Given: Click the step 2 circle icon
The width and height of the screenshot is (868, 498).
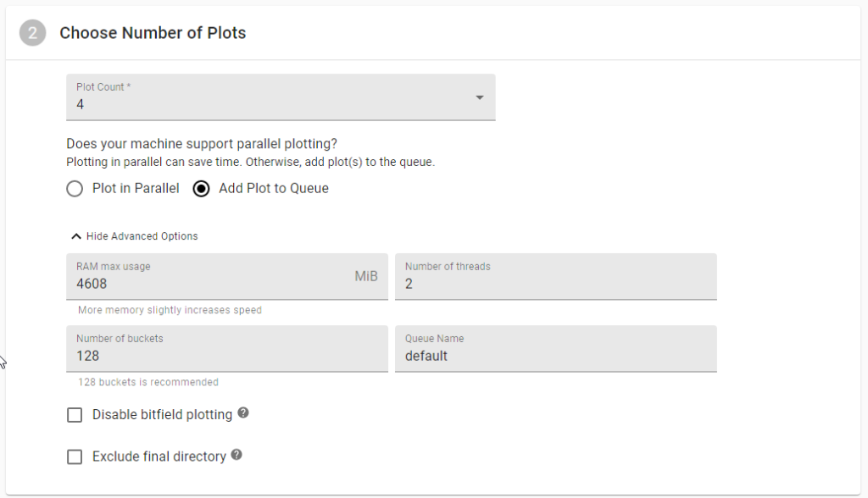Looking at the screenshot, I should (x=33, y=33).
